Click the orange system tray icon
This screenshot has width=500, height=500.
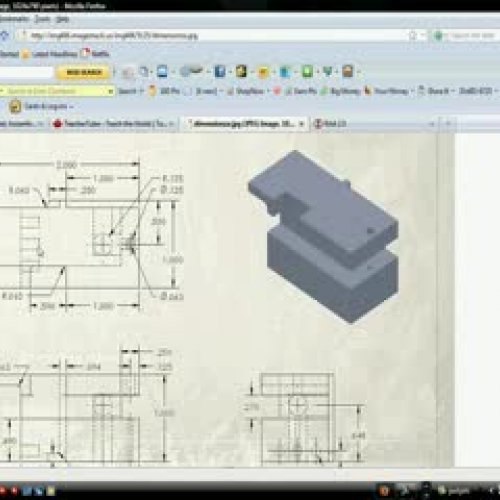click(x=384, y=490)
